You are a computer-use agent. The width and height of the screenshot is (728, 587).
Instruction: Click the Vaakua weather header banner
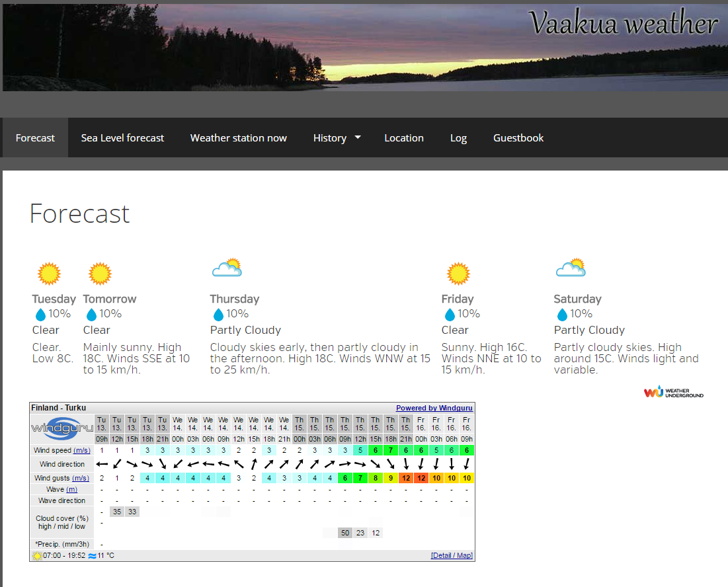[364, 46]
